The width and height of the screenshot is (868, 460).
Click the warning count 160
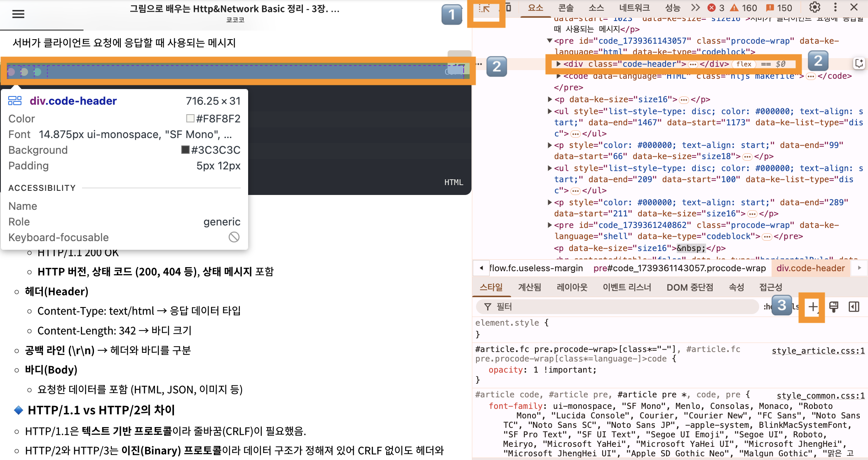744,8
